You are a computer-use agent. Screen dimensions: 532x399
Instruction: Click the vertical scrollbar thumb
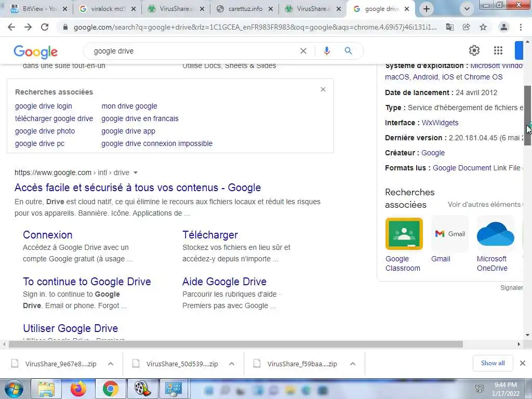pos(527,115)
